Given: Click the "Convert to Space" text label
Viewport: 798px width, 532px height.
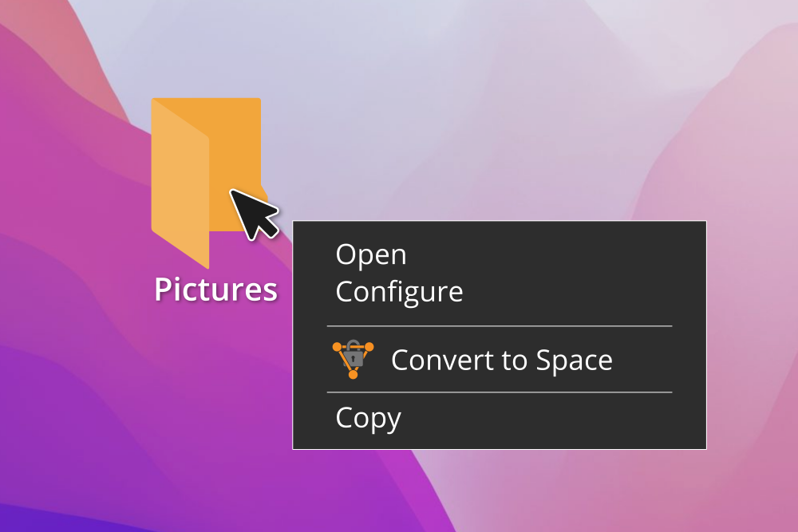Looking at the screenshot, I should (x=501, y=360).
